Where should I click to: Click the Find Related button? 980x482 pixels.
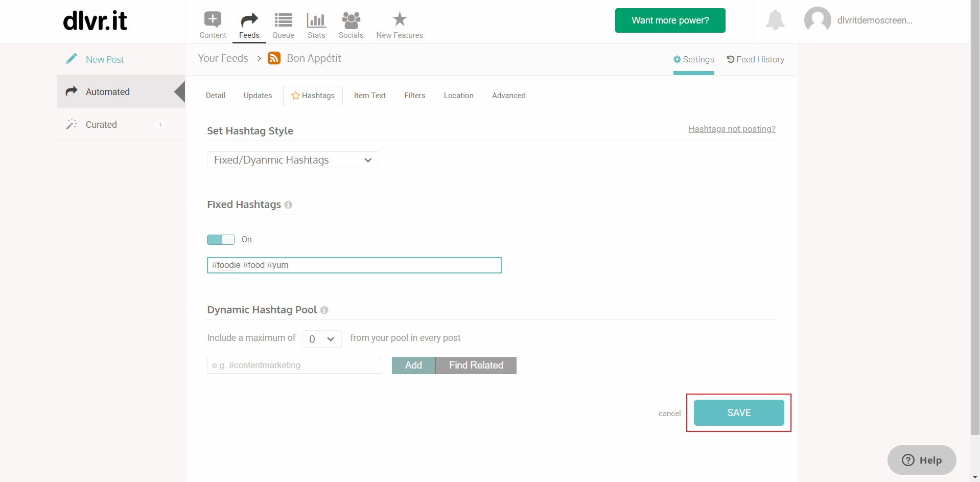(x=476, y=365)
